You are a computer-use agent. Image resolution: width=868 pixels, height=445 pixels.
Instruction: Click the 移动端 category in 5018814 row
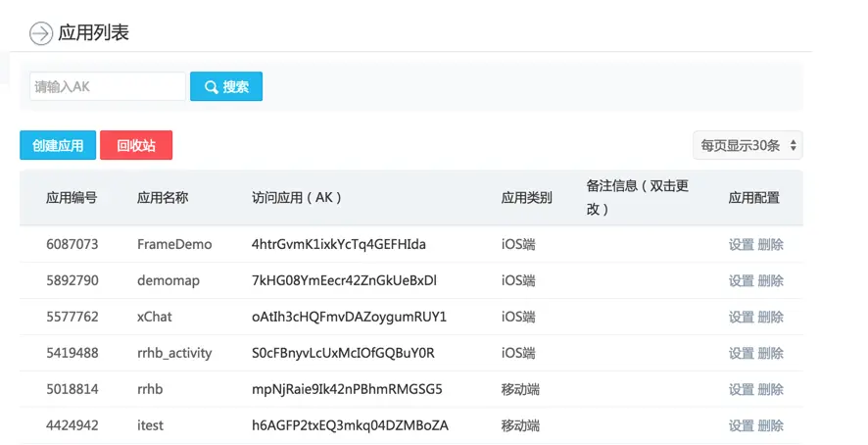pos(520,389)
